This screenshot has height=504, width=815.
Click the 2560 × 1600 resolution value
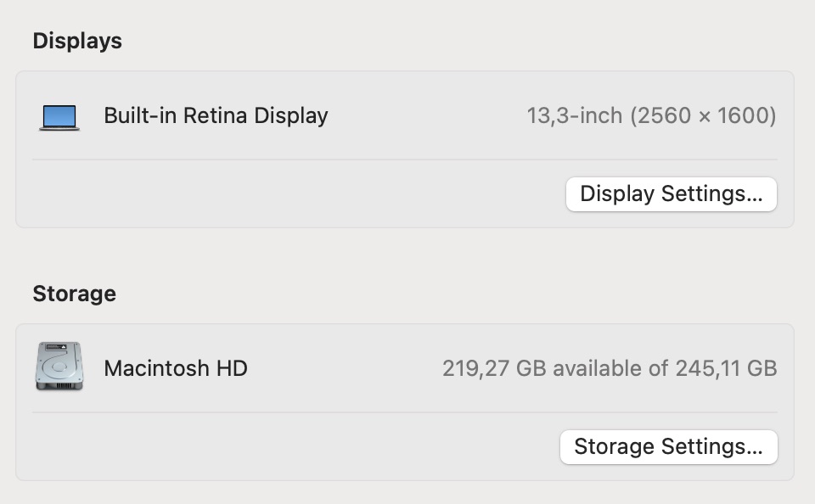703,115
